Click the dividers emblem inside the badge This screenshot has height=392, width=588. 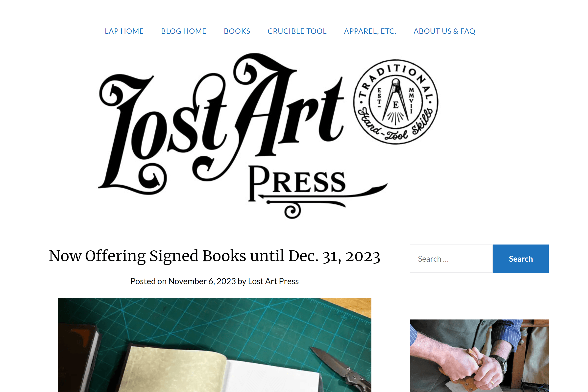coord(396,102)
